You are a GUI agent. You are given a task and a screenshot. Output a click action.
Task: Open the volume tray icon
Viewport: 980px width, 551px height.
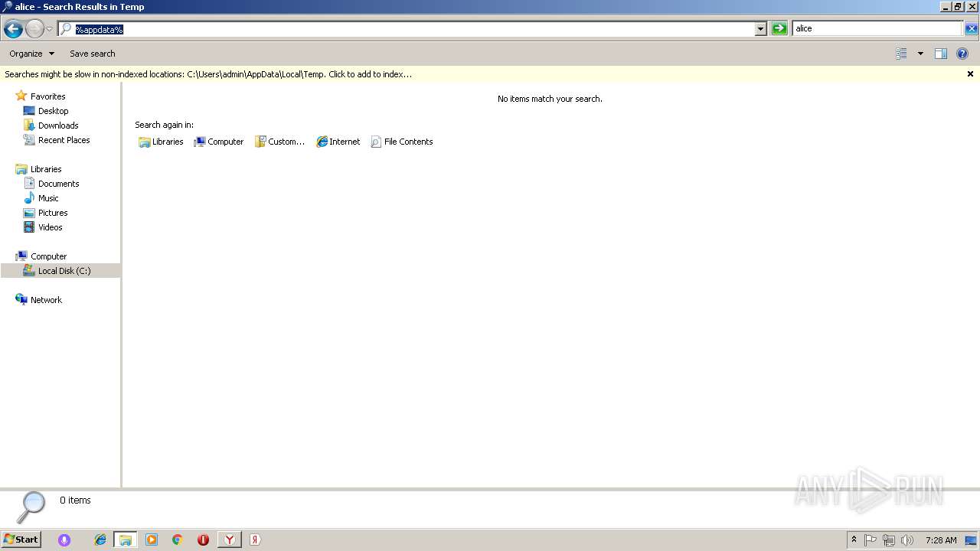907,540
